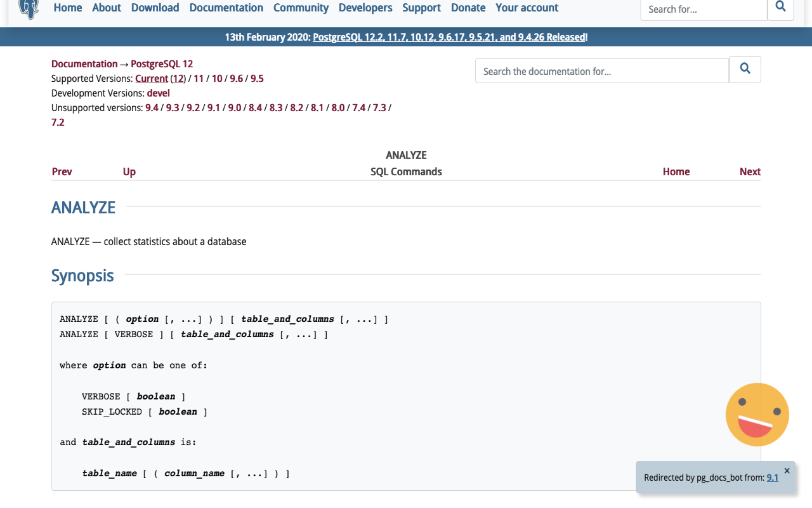
Task: Focus the Search the documentation field
Action: click(x=601, y=71)
